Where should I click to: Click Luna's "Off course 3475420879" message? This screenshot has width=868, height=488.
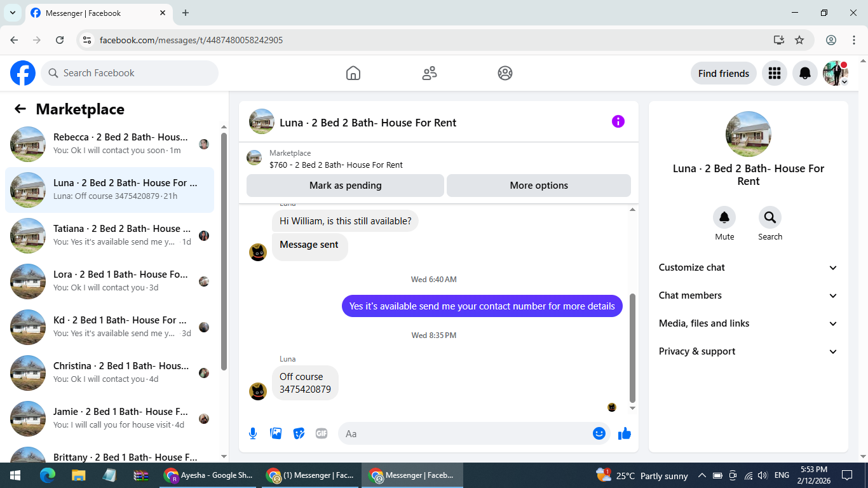(x=305, y=383)
